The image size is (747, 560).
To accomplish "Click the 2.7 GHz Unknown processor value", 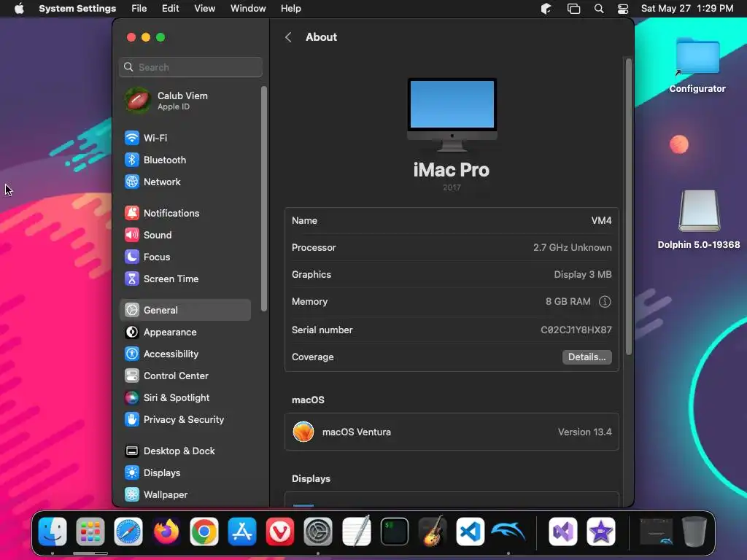I will click(572, 248).
